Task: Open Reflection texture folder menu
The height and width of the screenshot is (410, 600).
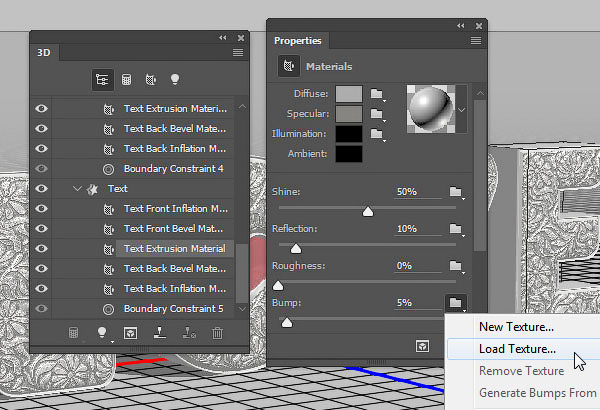Action: (x=456, y=229)
